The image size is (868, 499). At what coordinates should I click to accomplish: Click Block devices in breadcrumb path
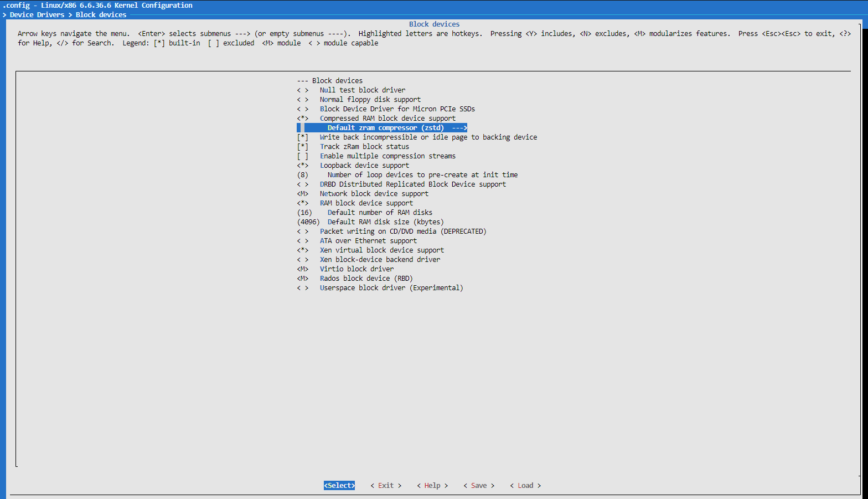tap(101, 15)
